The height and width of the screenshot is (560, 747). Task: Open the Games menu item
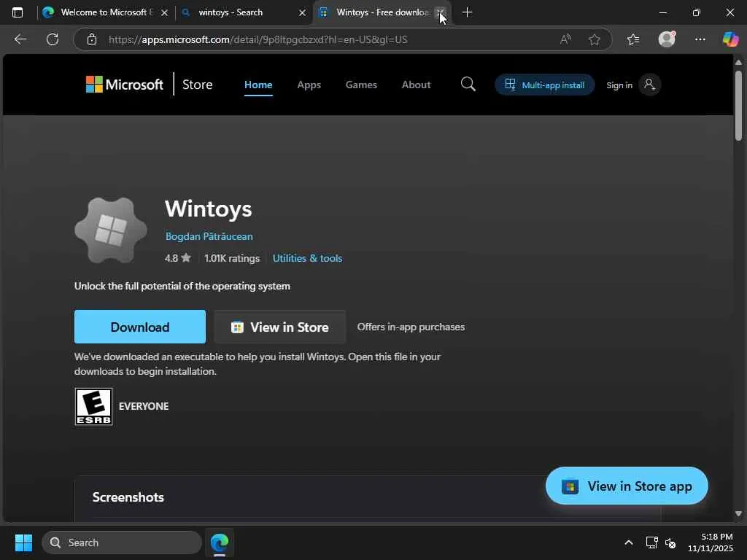point(361,85)
